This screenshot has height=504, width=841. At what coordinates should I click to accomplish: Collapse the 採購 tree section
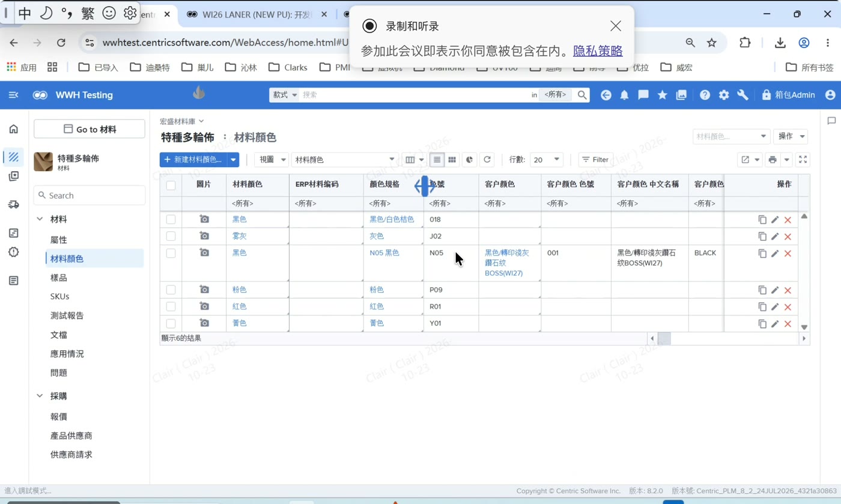point(40,396)
